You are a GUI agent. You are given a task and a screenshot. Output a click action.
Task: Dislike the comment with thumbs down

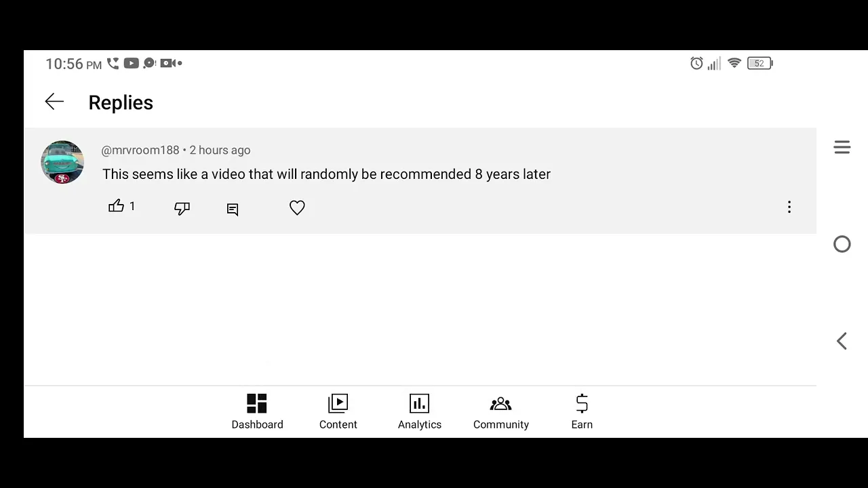click(182, 208)
